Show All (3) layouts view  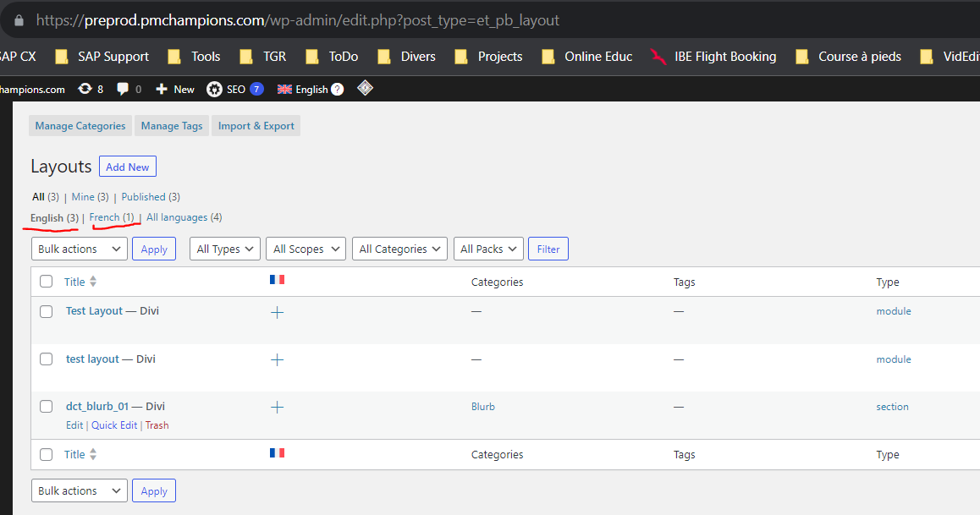click(46, 197)
